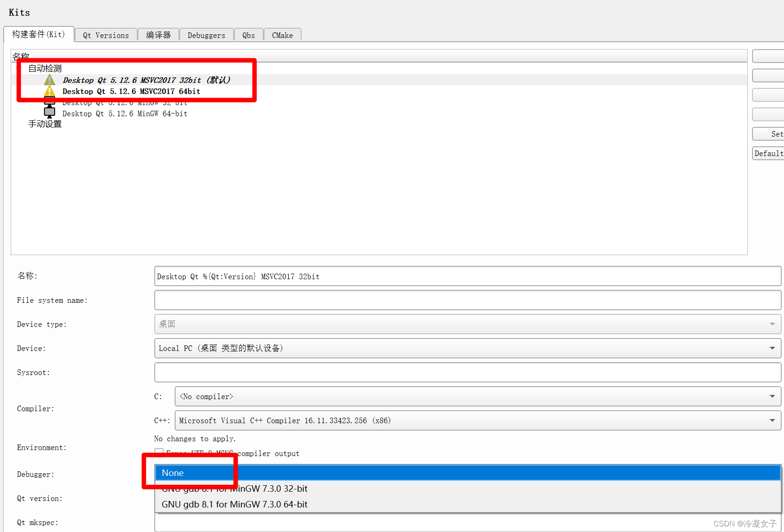Screen dimensions: 784x532
Task: Click the 自动检测 tree group
Action: [45, 69]
